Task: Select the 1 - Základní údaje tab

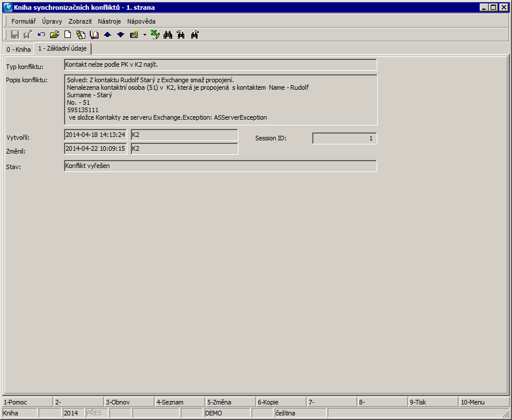Action: (62, 48)
